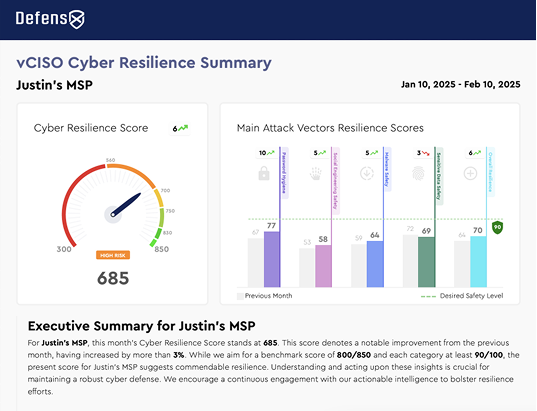Image resolution: width=537 pixels, height=411 pixels.
Task: Click Malware Safety 5 up trend badge
Action: (371, 153)
